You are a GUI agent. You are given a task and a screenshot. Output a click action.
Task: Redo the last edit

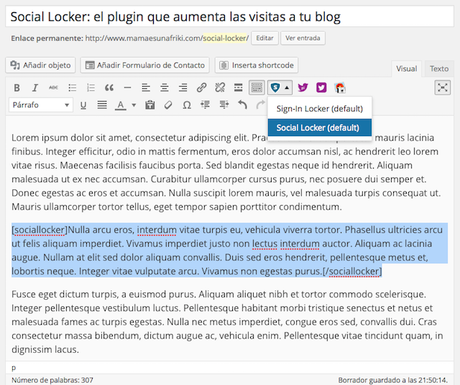pyautogui.click(x=261, y=105)
